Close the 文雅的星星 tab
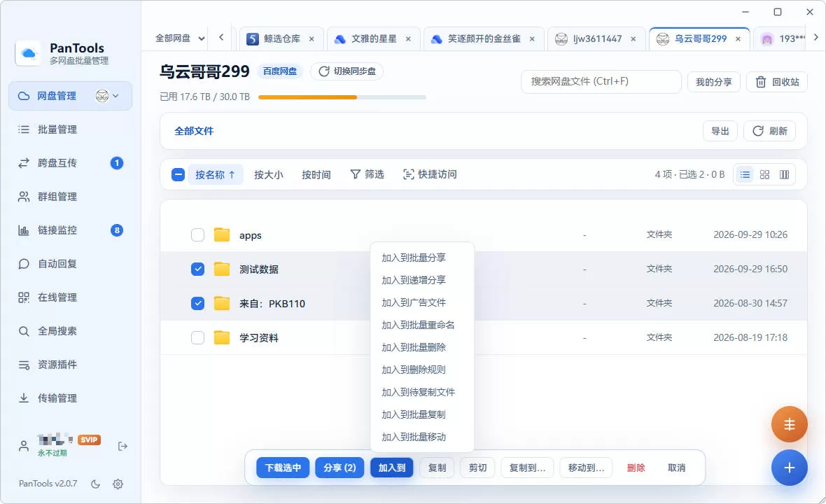This screenshot has height=504, width=826. pyautogui.click(x=408, y=39)
